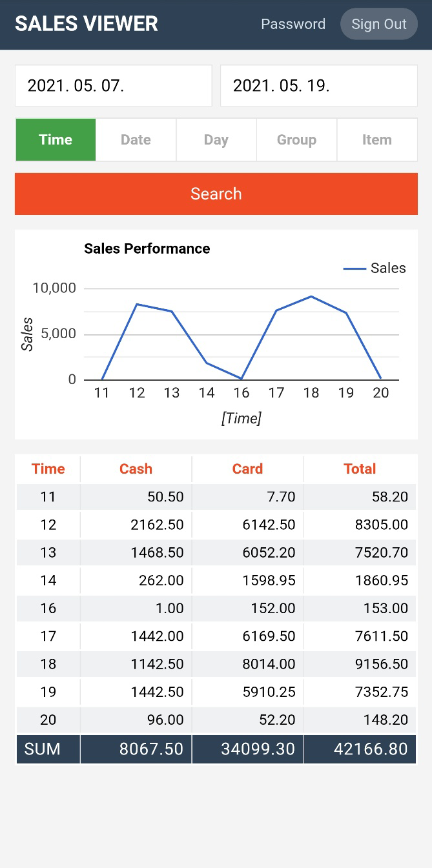Switch to the Date tab

point(136,140)
